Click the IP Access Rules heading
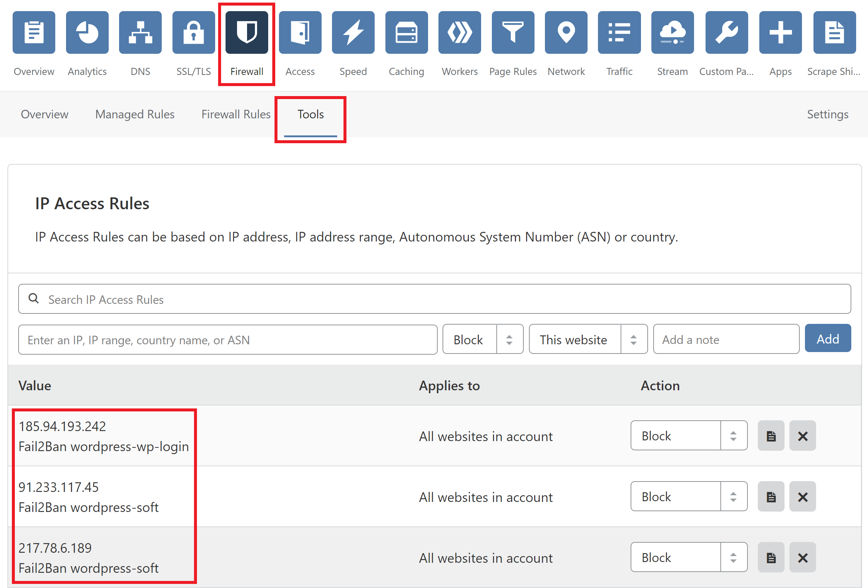868x588 pixels. [92, 204]
